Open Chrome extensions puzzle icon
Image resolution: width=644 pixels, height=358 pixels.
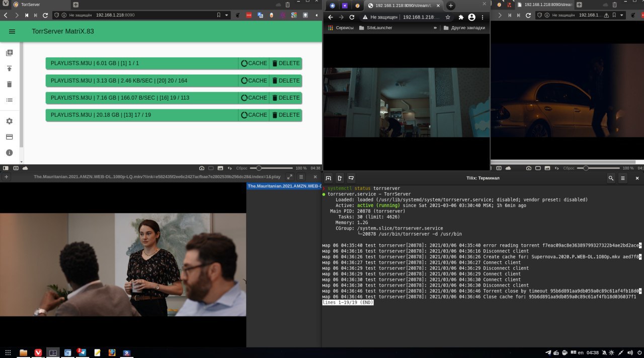click(461, 17)
